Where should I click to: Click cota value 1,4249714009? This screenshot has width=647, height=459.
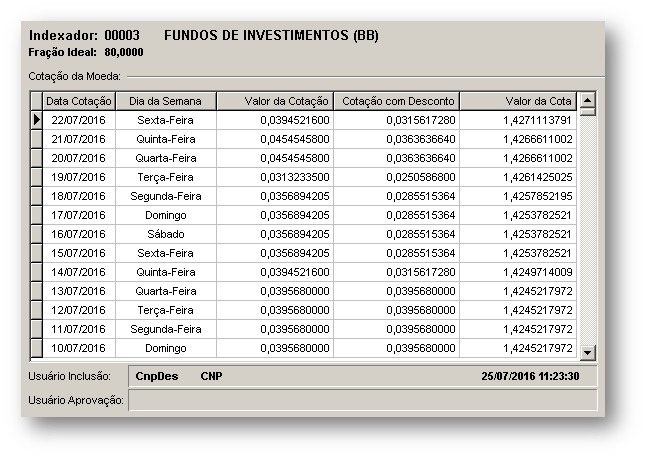click(x=518, y=272)
